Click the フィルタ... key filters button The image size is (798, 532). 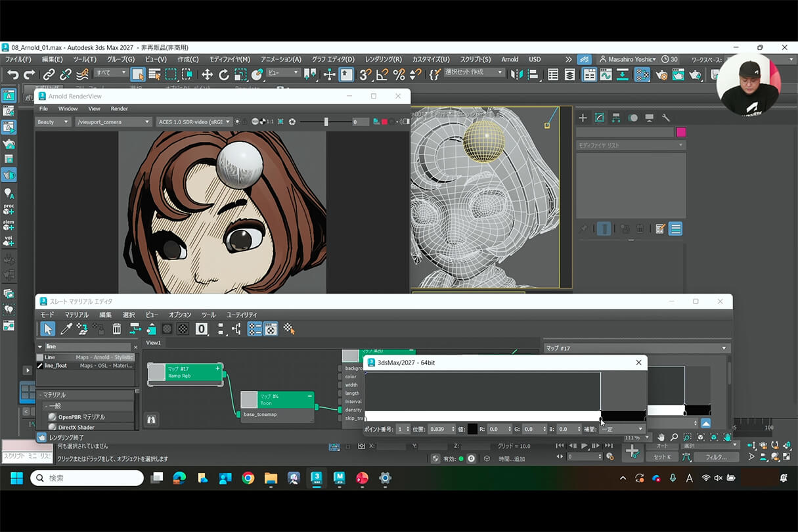pos(715,456)
